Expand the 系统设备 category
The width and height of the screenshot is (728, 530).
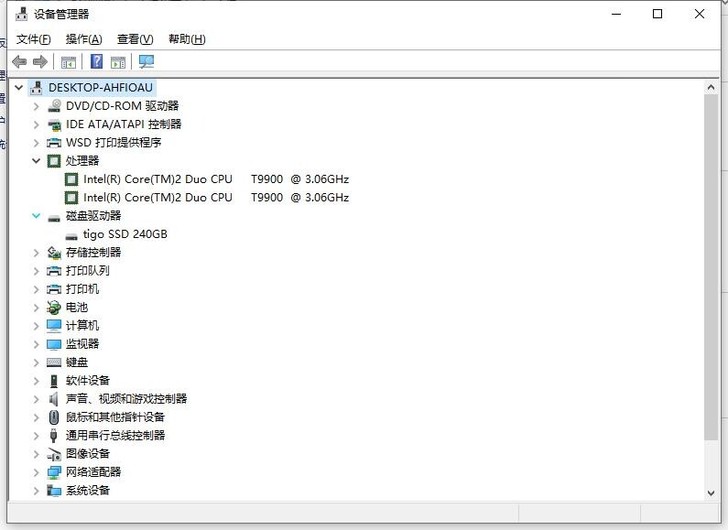click(x=36, y=491)
